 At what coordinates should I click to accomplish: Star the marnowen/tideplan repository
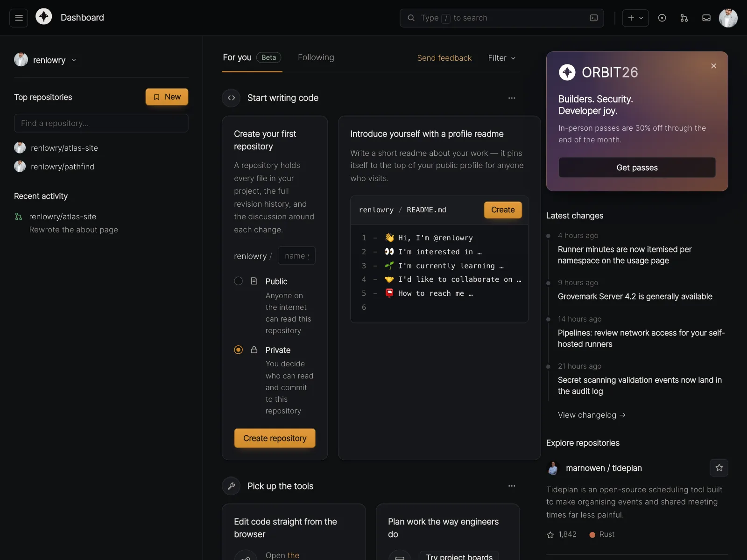719,468
